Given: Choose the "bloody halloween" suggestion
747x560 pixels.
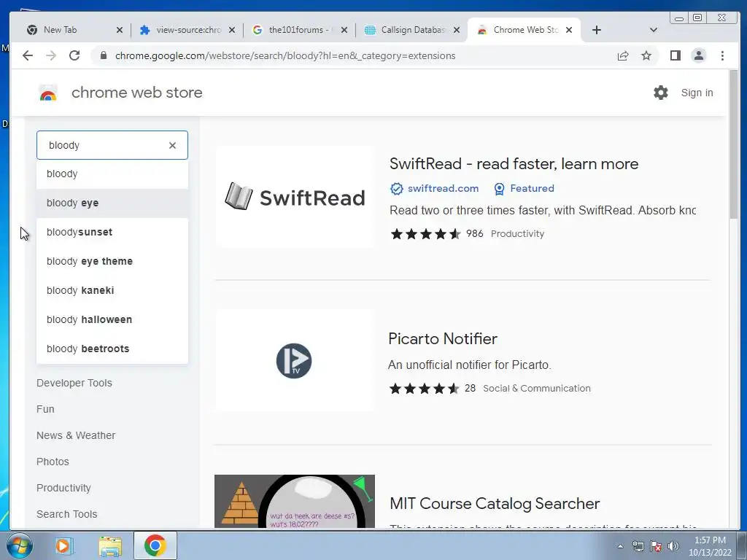Looking at the screenshot, I should pos(112,319).
